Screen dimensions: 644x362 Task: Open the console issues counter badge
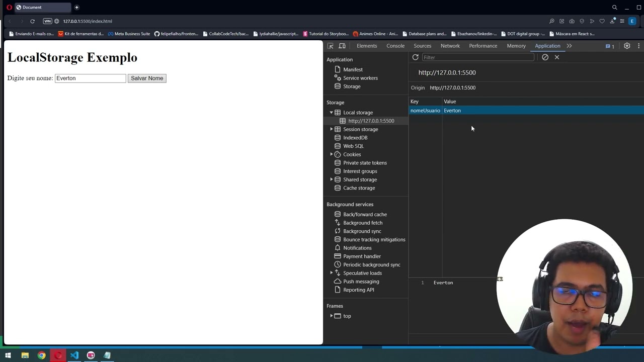pos(610,46)
